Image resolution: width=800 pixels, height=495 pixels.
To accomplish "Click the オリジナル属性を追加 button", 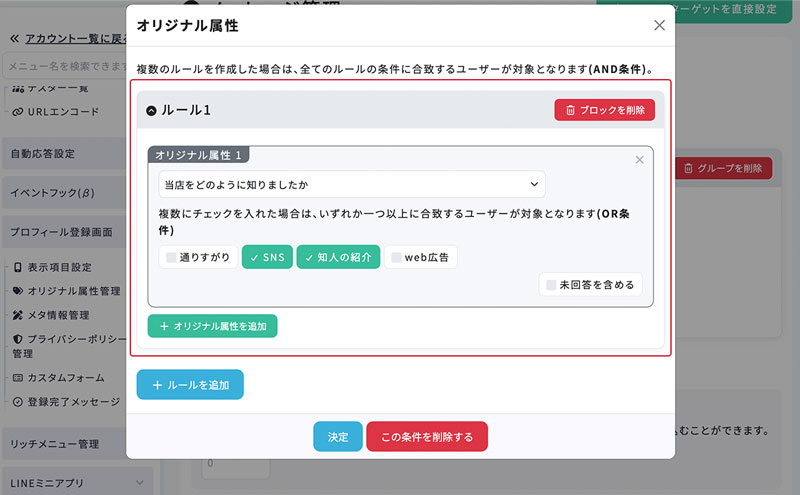I will point(212,326).
